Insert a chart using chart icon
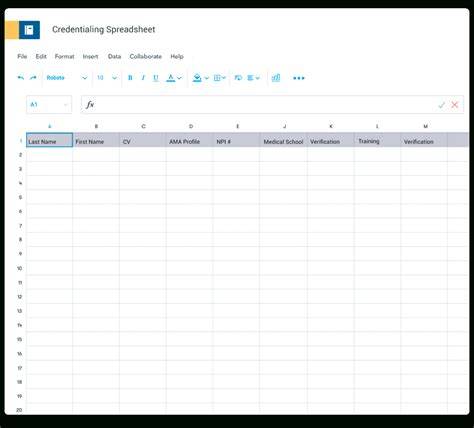Viewport: 474px width, 428px height. tap(276, 78)
